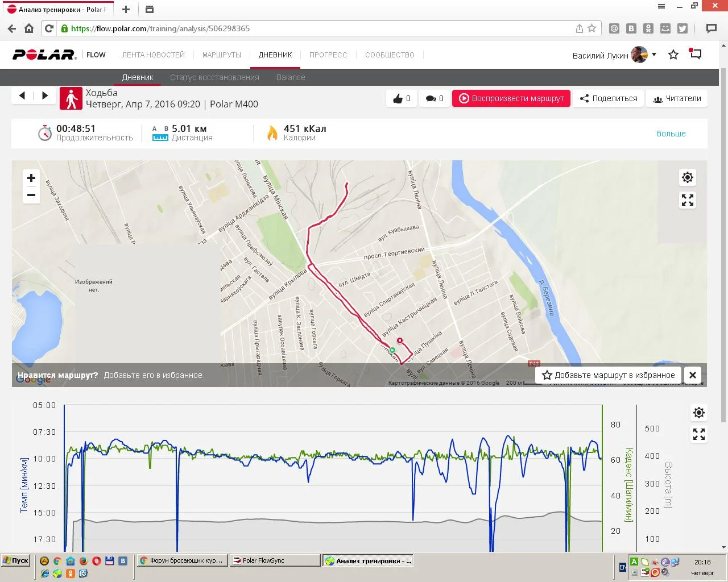Expand the graph to fullscreen
The width and height of the screenshot is (728, 582).
point(699,435)
